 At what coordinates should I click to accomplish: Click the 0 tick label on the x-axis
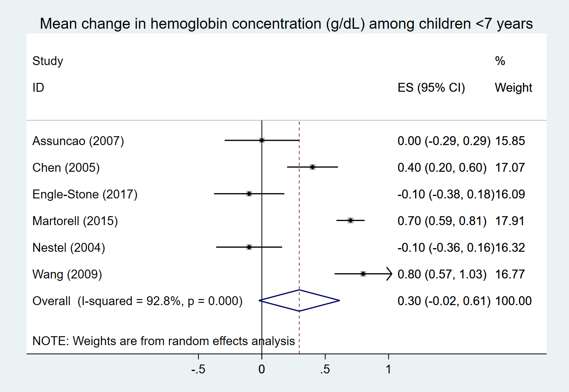(262, 369)
